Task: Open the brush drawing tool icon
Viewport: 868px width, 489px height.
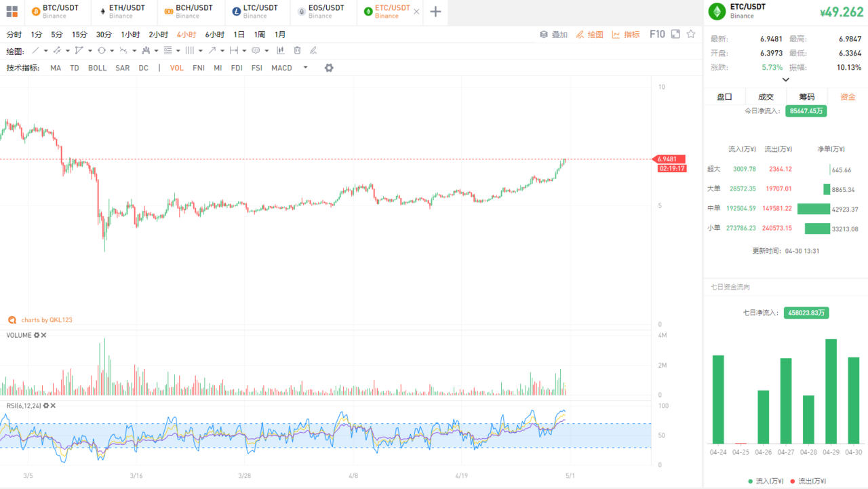Action: click(x=57, y=50)
